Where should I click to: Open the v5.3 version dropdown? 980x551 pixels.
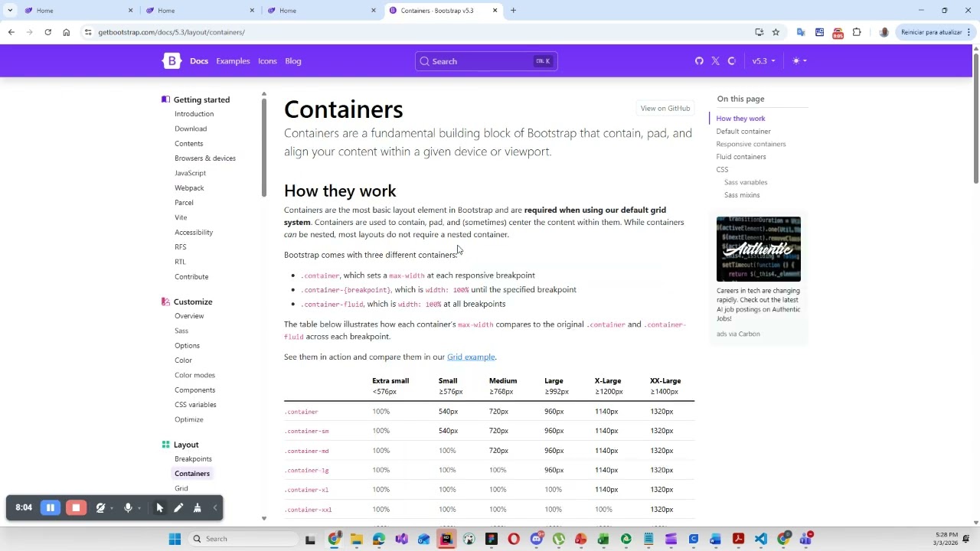tap(763, 61)
